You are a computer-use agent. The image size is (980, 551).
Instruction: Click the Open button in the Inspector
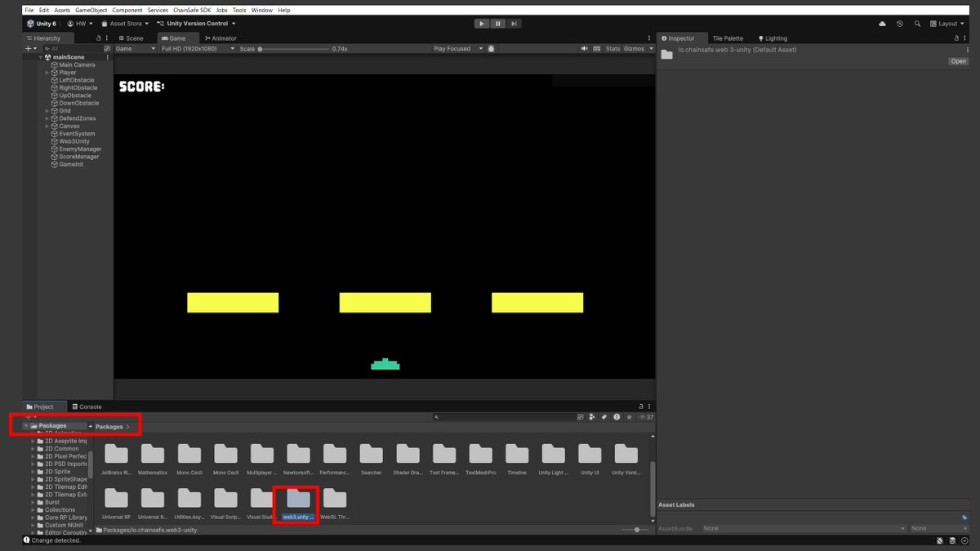[x=958, y=61]
